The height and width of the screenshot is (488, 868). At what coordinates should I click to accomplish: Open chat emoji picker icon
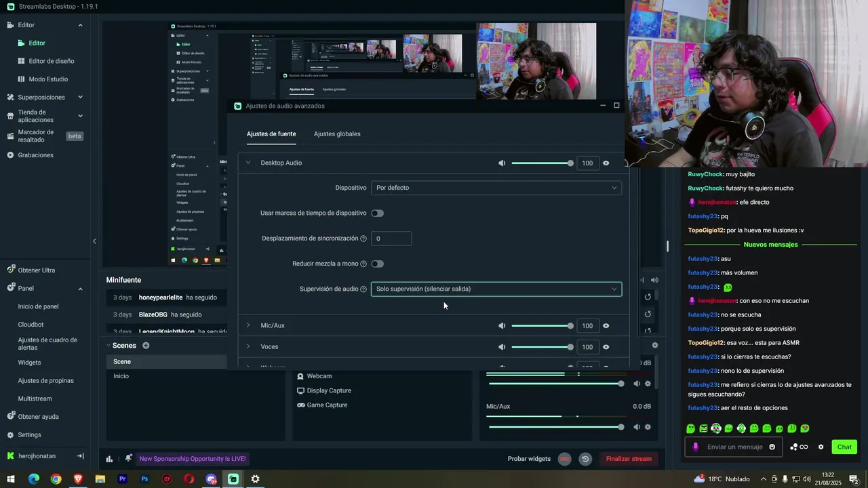coord(772,447)
